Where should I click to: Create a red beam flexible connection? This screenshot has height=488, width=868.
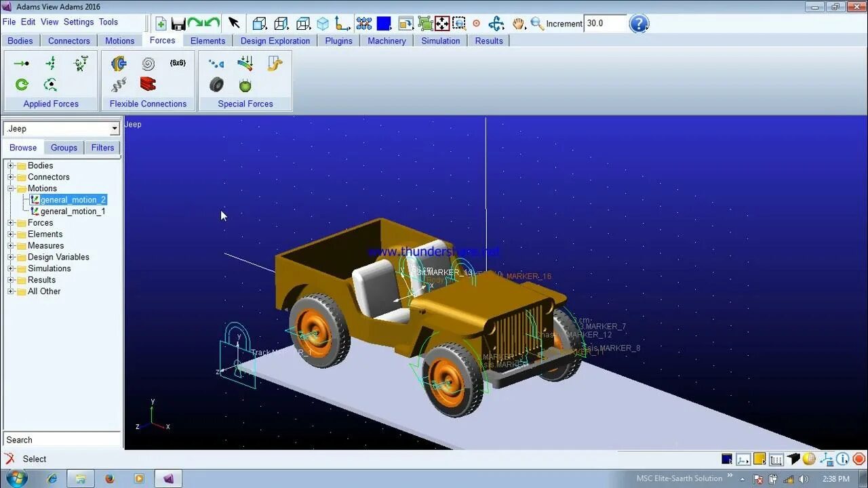point(148,84)
